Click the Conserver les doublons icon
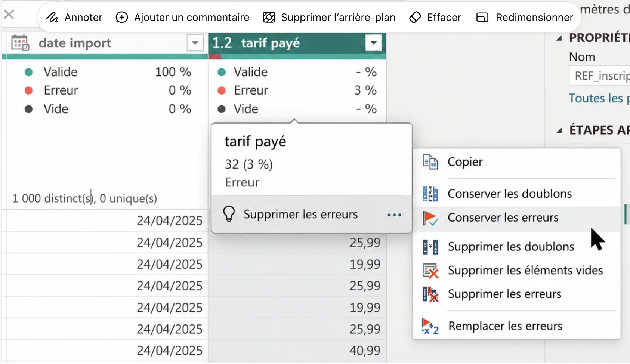The width and height of the screenshot is (630, 364). pyautogui.click(x=430, y=194)
